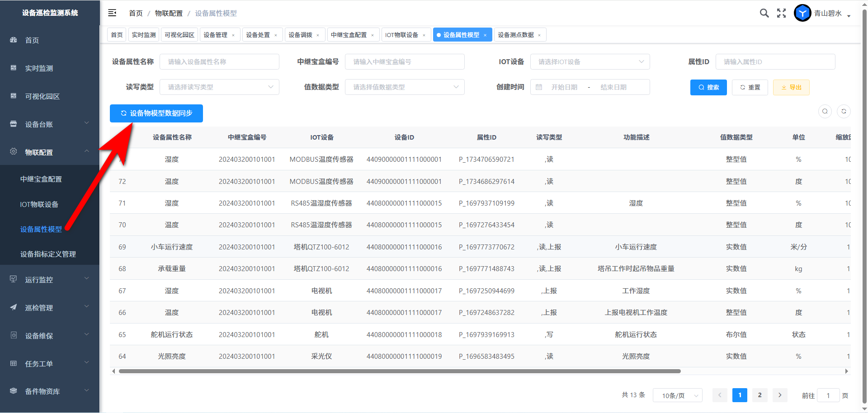Open the 值数据类型 dropdown
Screen dimensions: 868x413
click(405, 87)
